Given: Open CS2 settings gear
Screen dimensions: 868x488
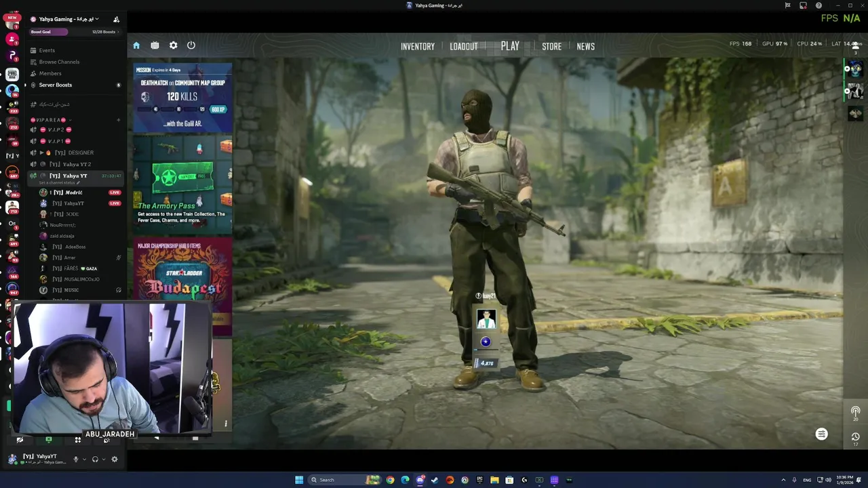Looking at the screenshot, I should [173, 45].
